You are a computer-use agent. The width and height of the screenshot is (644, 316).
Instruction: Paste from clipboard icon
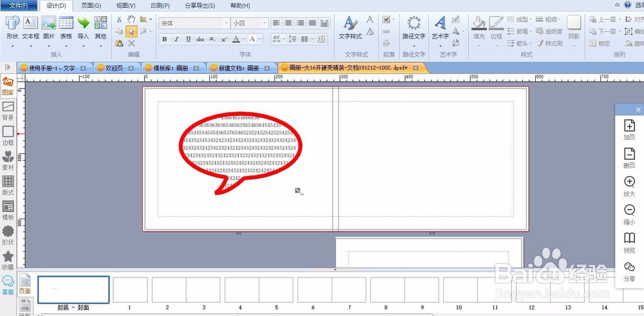click(119, 43)
